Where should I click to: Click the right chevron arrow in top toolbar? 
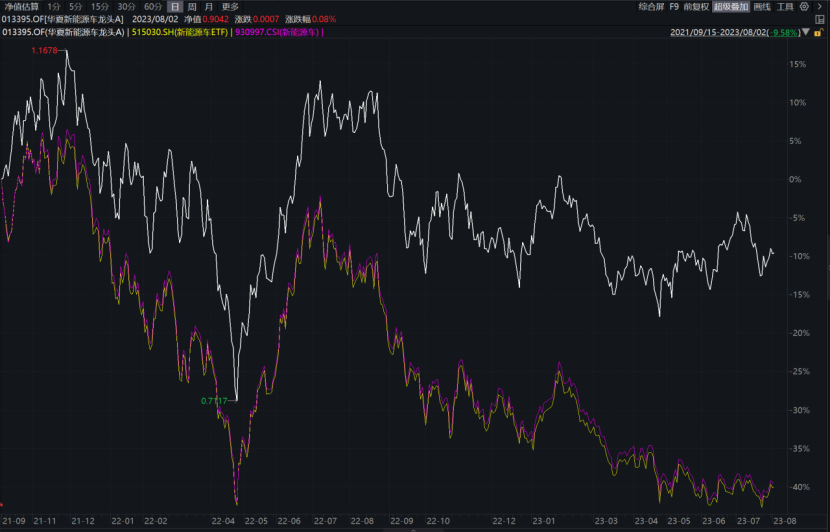(x=820, y=6)
